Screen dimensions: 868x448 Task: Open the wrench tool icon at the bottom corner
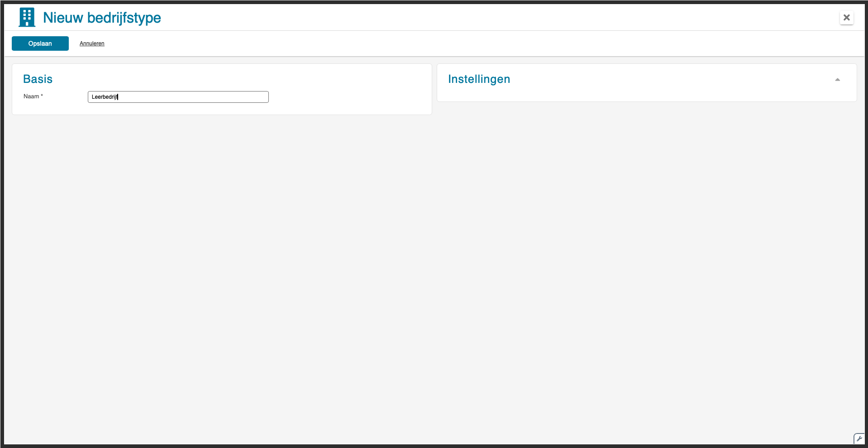click(859, 438)
